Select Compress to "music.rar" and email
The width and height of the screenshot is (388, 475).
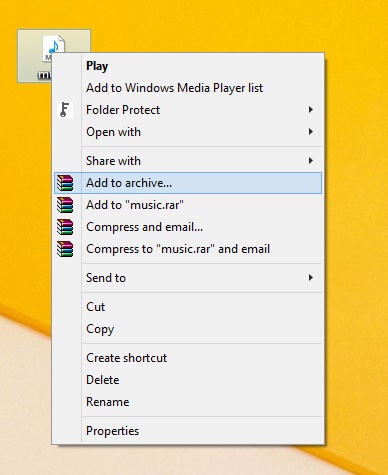click(188, 249)
